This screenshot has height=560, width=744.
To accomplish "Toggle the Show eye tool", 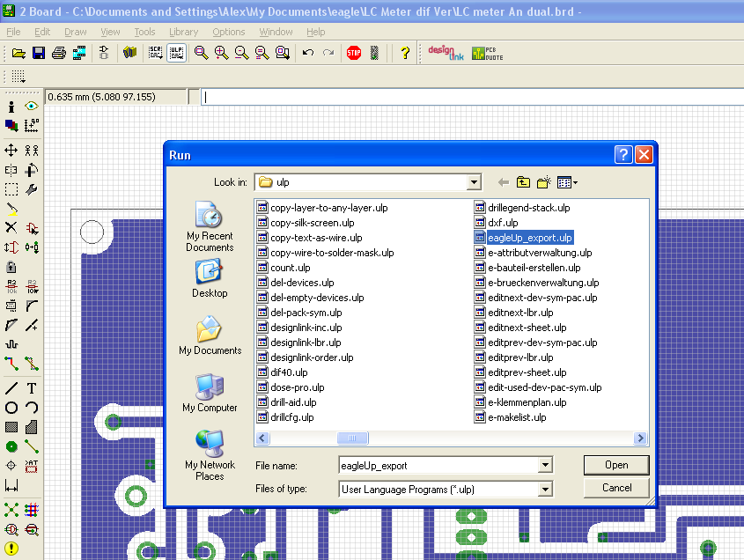I will tap(32, 106).
